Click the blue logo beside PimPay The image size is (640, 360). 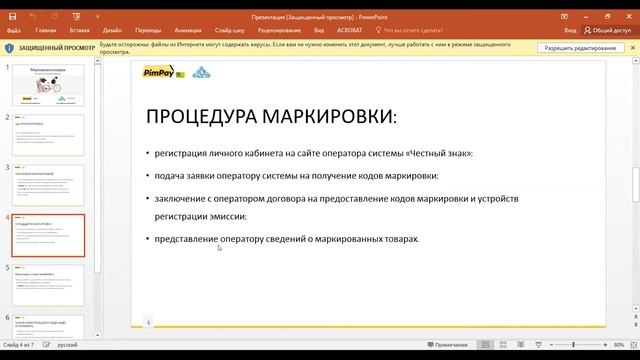[x=201, y=72]
